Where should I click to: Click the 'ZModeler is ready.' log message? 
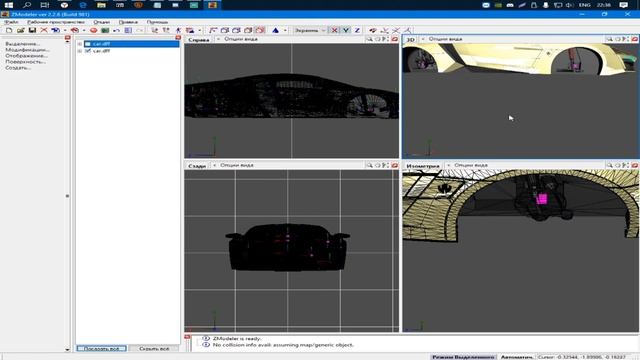tap(237, 338)
